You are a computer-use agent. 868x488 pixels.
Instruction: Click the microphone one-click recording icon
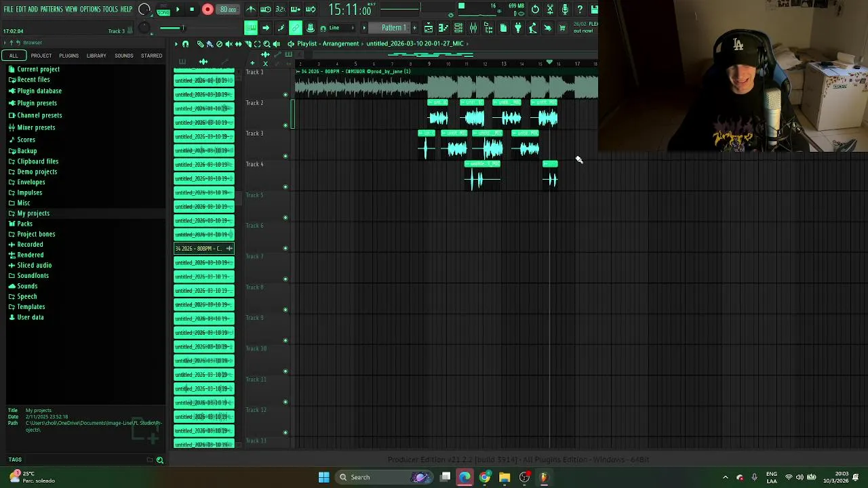[x=565, y=9]
